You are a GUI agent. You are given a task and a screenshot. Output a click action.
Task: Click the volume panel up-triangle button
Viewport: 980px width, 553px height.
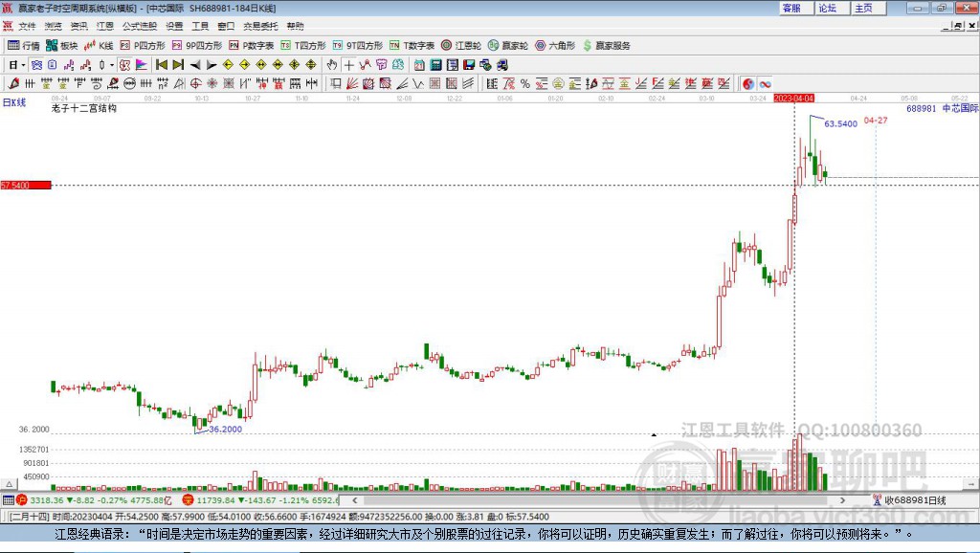pyautogui.click(x=10, y=484)
